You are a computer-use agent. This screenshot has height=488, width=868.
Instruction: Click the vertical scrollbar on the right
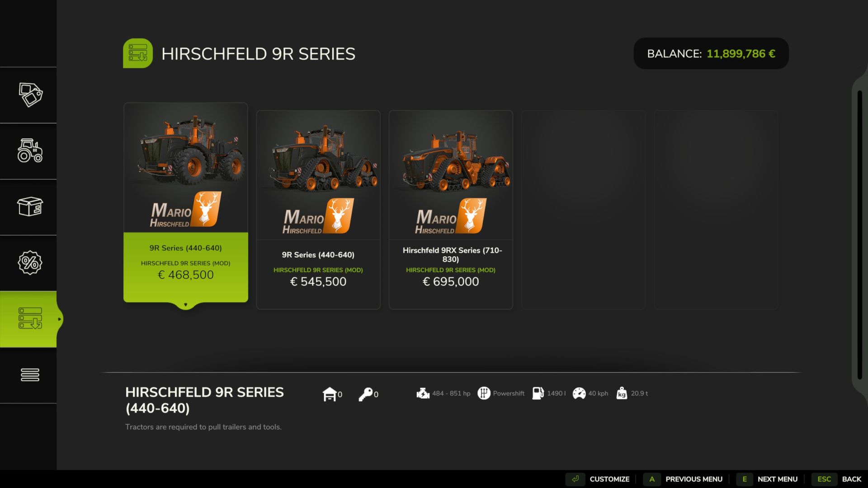pyautogui.click(x=859, y=235)
